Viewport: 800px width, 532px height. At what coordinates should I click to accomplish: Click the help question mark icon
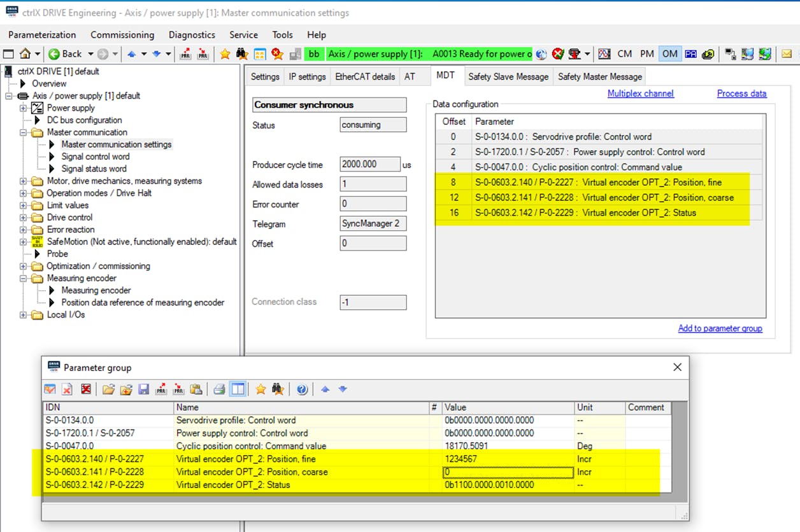pyautogui.click(x=302, y=389)
